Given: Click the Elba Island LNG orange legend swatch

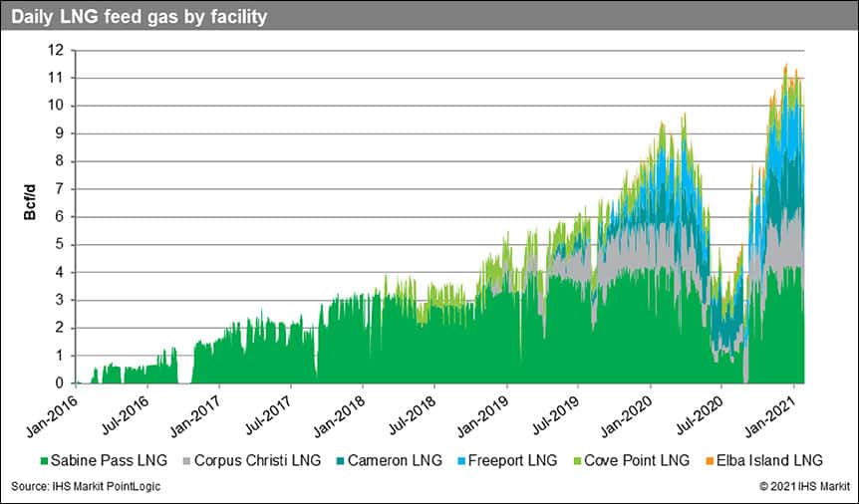Looking at the screenshot, I should (x=709, y=461).
